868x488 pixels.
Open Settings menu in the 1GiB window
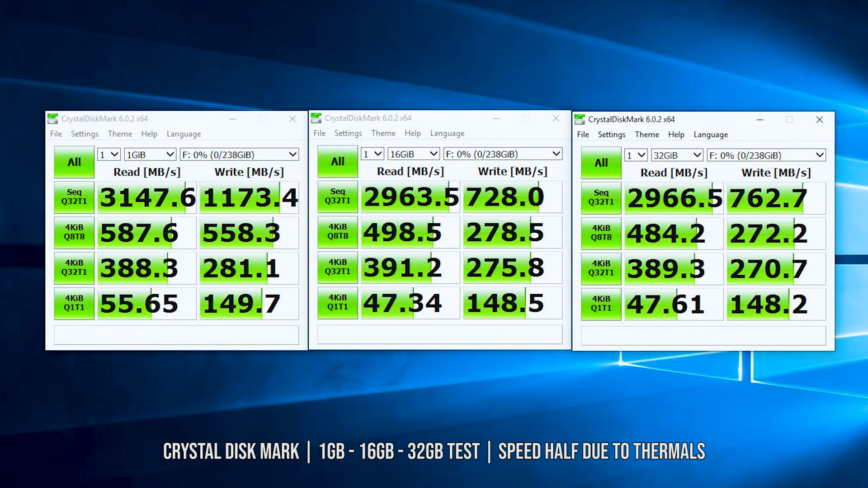point(85,134)
